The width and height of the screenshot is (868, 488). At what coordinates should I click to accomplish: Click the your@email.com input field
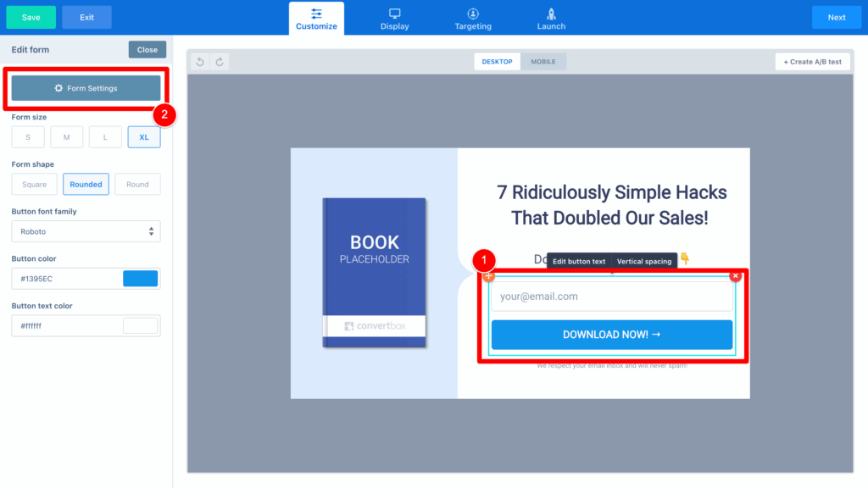click(611, 297)
